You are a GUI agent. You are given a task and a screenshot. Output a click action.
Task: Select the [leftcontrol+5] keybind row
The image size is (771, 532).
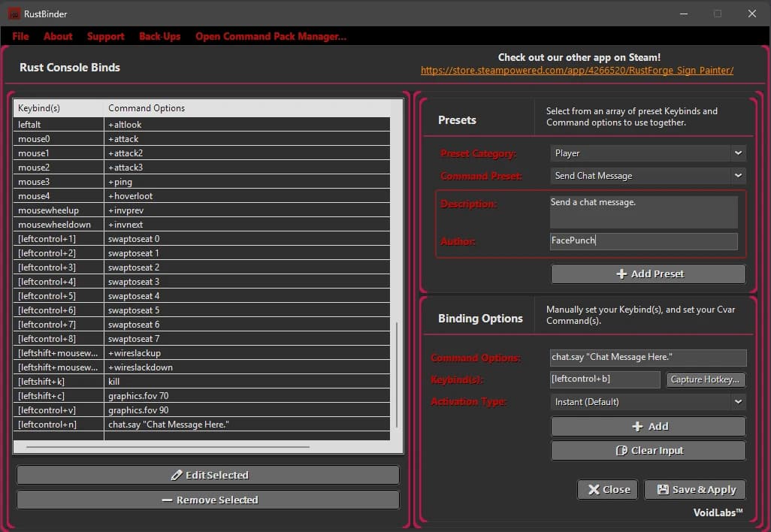click(x=201, y=295)
